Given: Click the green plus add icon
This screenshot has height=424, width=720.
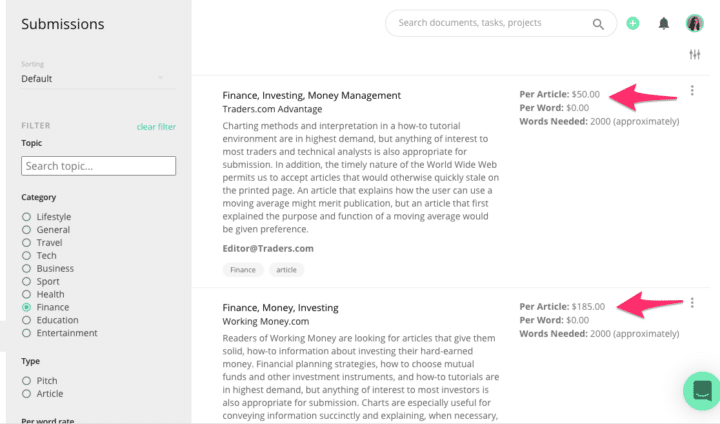Looking at the screenshot, I should click(633, 23).
